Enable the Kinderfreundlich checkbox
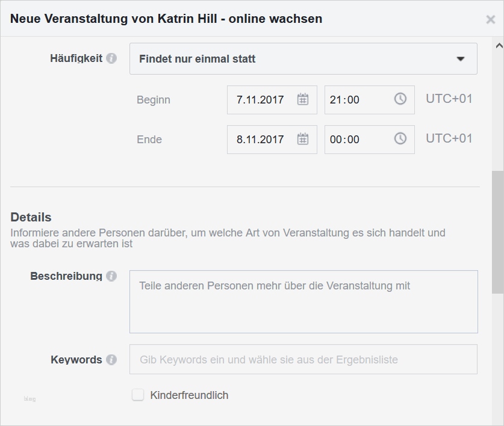Viewport: 504px width, 426px height. pyautogui.click(x=138, y=395)
